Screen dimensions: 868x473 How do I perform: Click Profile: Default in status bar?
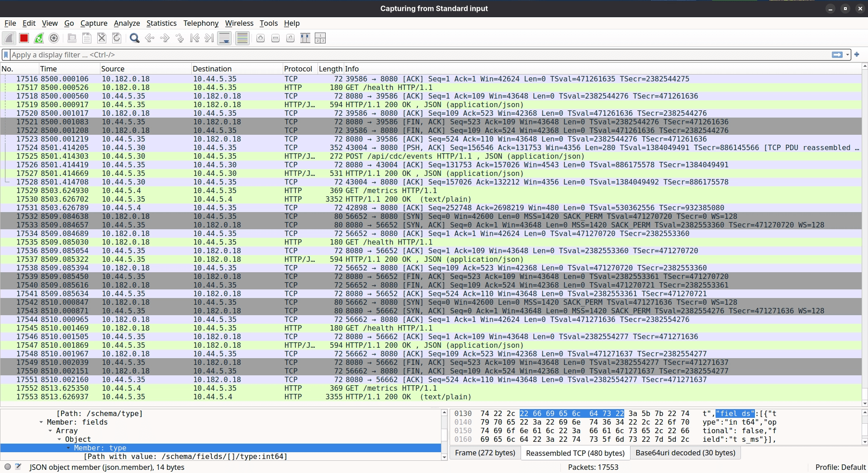(x=840, y=467)
